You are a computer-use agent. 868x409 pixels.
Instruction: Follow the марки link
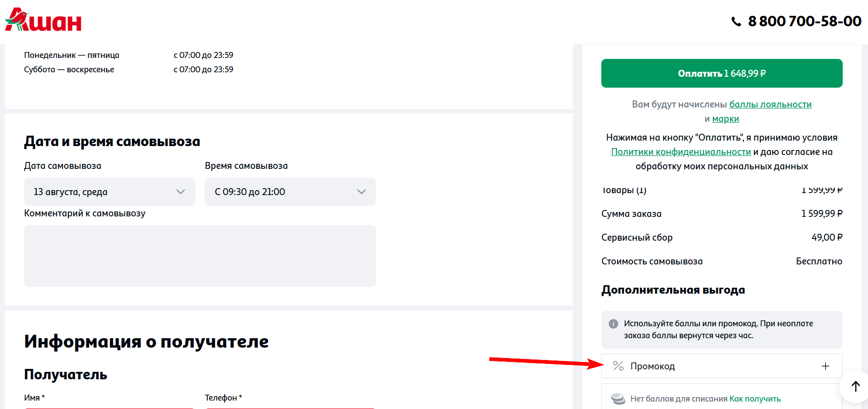coord(725,119)
